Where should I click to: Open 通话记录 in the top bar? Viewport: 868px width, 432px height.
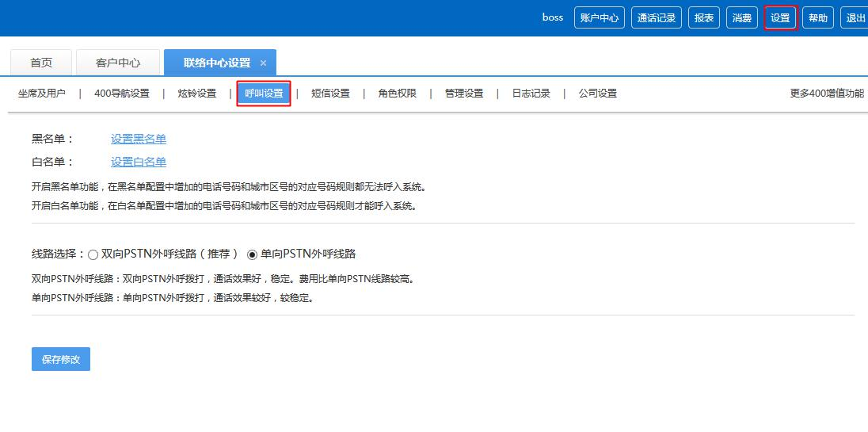point(657,18)
